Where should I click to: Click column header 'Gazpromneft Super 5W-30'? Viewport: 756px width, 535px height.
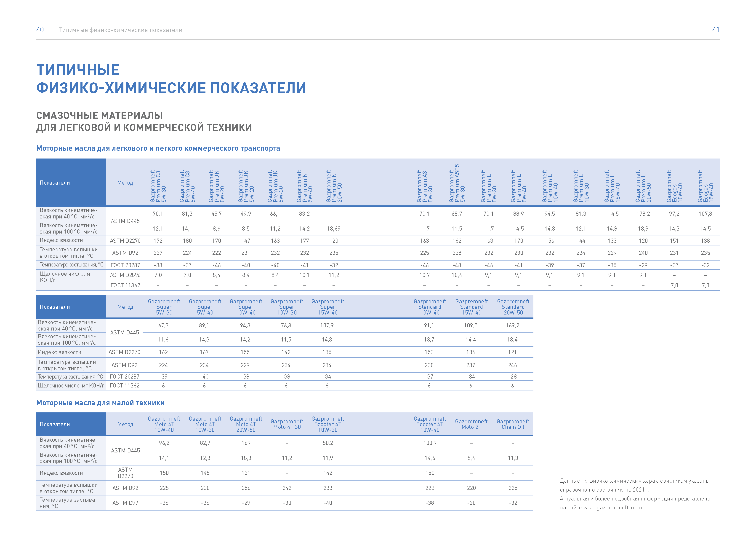tap(164, 307)
